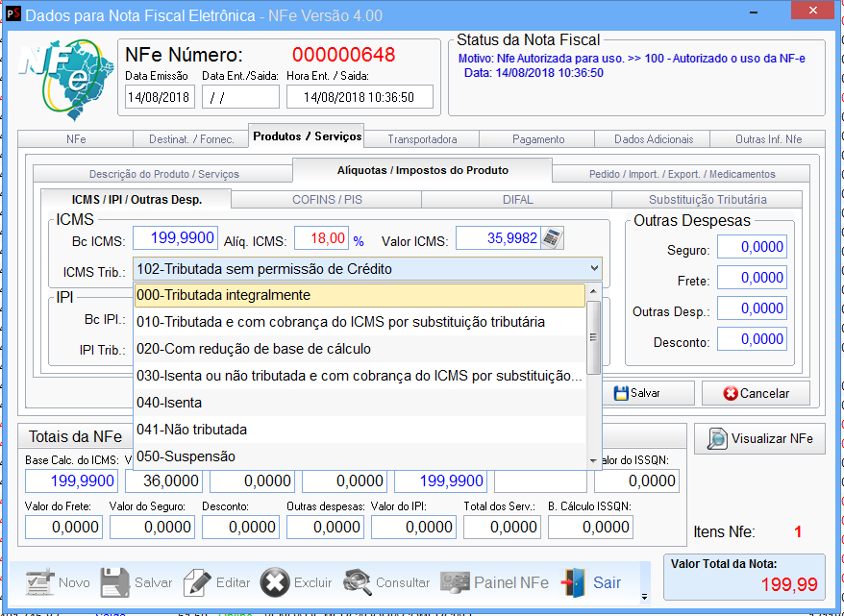Click the Novo toolbar icon
Image resolution: width=844 pixels, height=616 pixels.
tap(40, 582)
